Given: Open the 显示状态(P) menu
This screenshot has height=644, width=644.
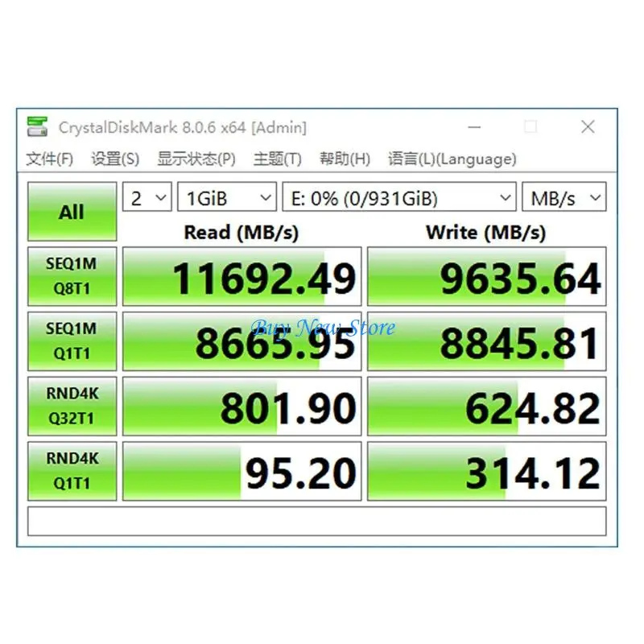Looking at the screenshot, I should [x=196, y=159].
